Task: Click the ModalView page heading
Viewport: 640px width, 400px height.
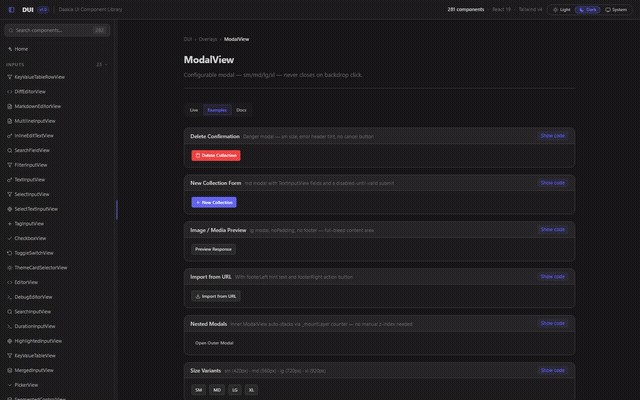Action: pos(209,60)
